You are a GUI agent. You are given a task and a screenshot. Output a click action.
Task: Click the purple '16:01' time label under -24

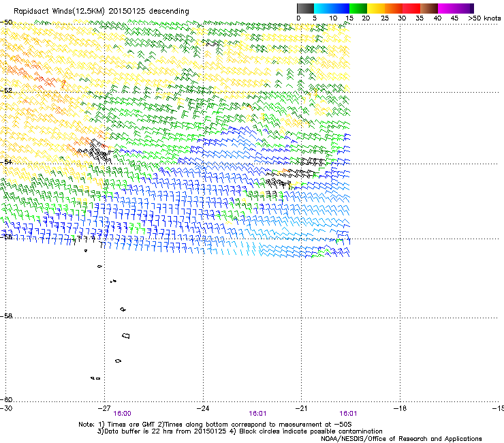click(257, 414)
